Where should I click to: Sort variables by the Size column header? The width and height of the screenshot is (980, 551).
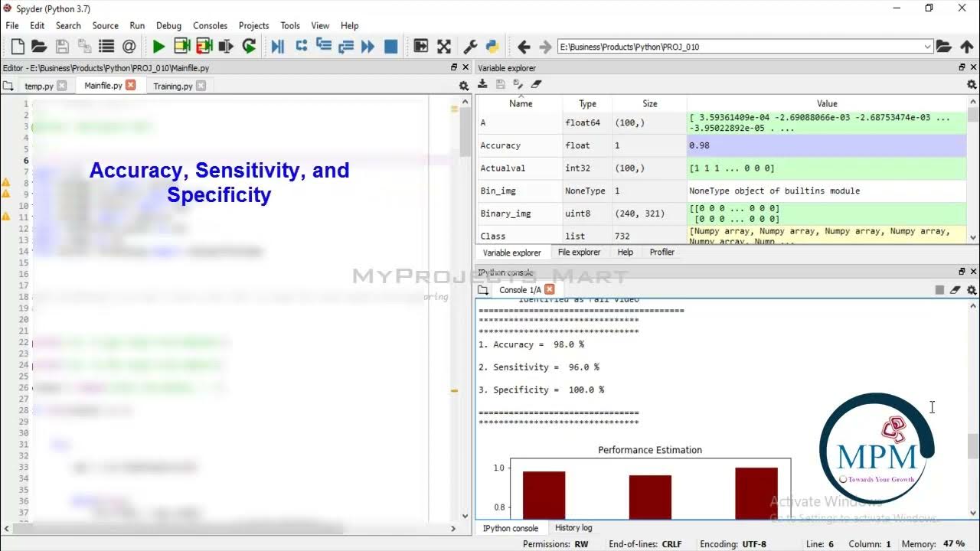[x=649, y=103]
